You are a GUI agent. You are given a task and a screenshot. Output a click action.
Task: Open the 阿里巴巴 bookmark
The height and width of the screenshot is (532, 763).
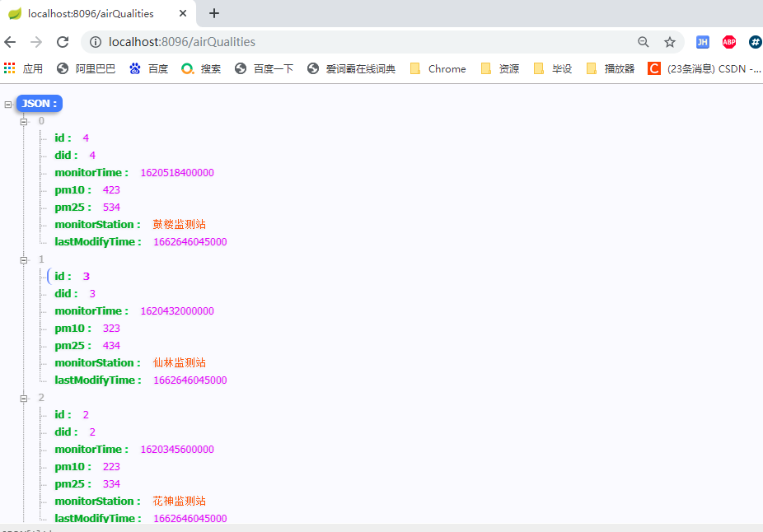(87, 69)
